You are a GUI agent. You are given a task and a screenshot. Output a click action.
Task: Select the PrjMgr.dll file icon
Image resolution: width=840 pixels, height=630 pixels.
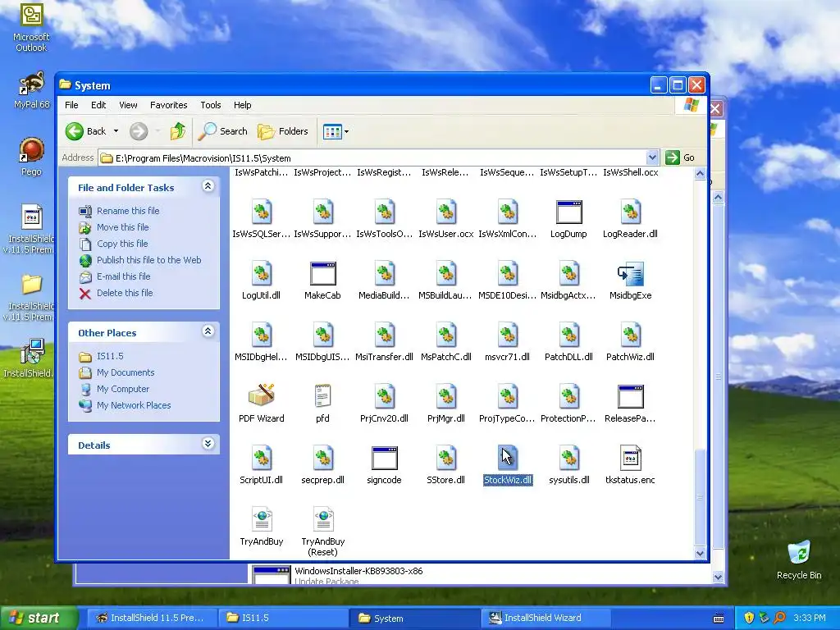click(x=445, y=396)
